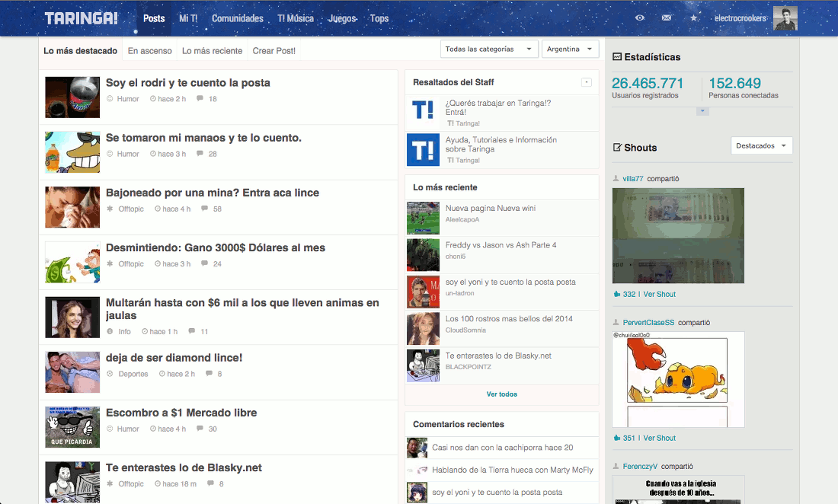Click comment bubble icon showing 24
This screenshot has height=504, width=838.
point(204,263)
